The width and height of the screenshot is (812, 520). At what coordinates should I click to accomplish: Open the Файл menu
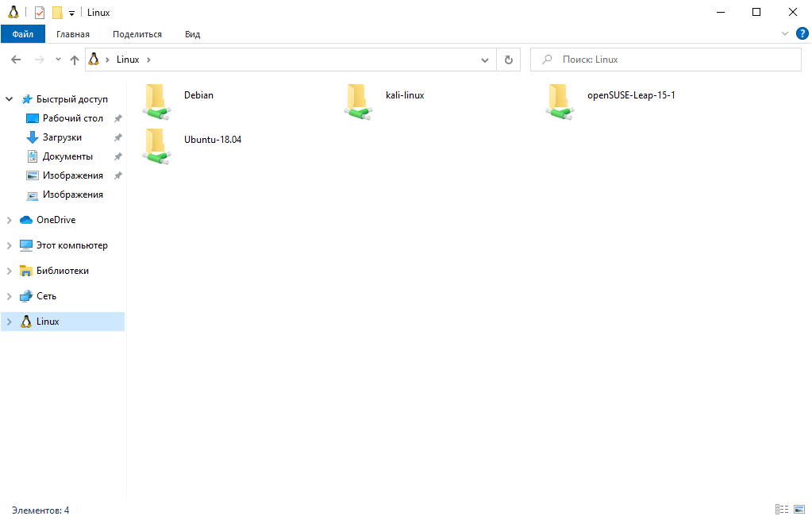click(x=23, y=34)
